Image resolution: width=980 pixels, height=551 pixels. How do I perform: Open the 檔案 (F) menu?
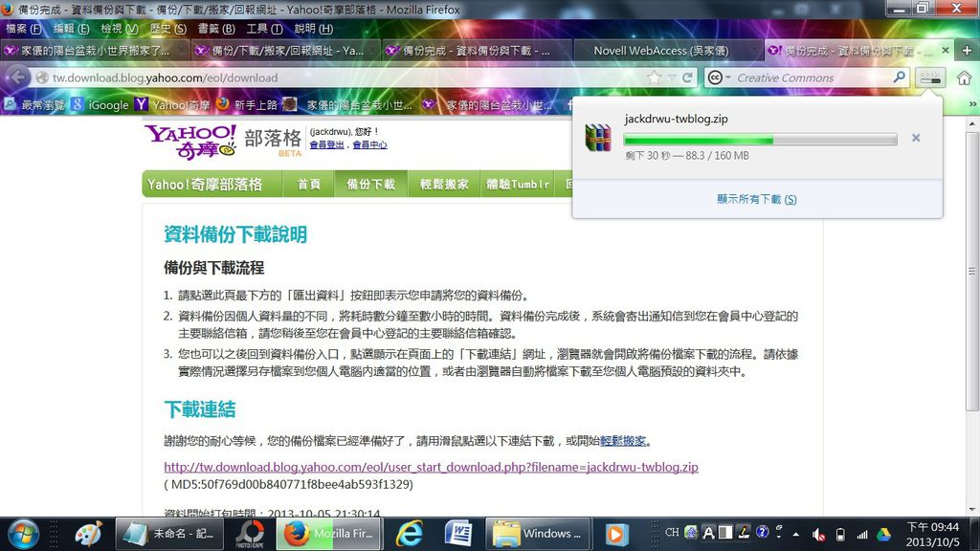point(23,29)
